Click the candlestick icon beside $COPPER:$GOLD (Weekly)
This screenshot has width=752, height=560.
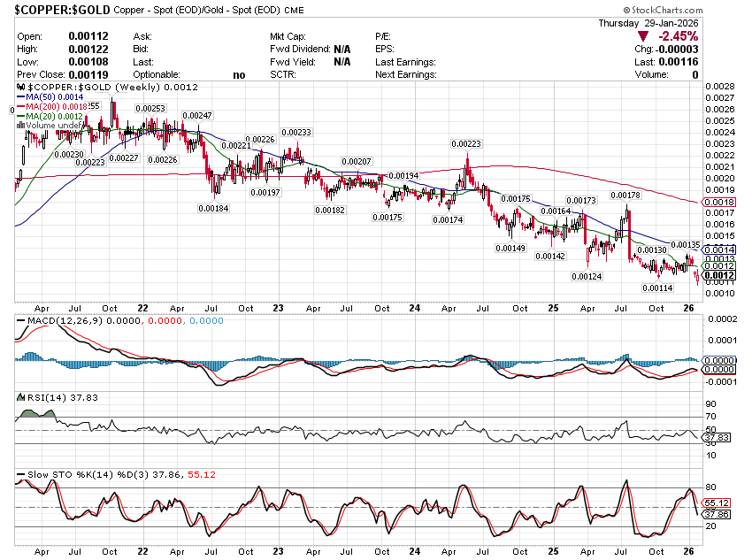coord(21,87)
